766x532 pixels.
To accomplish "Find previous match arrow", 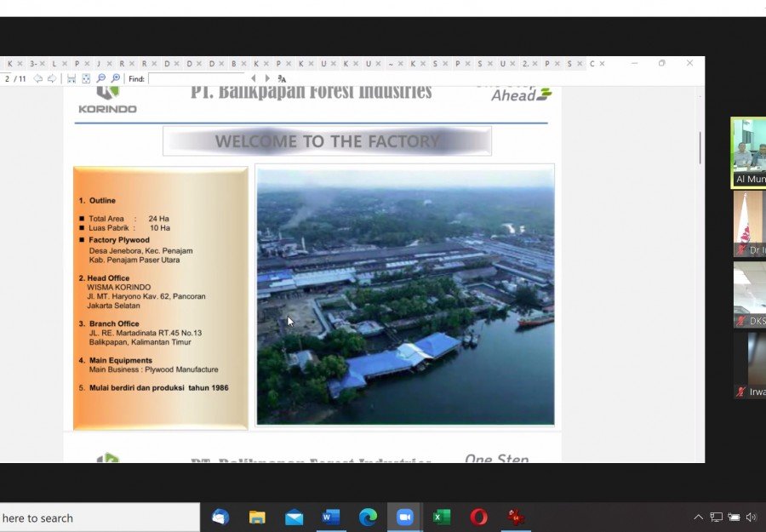I will [253, 79].
